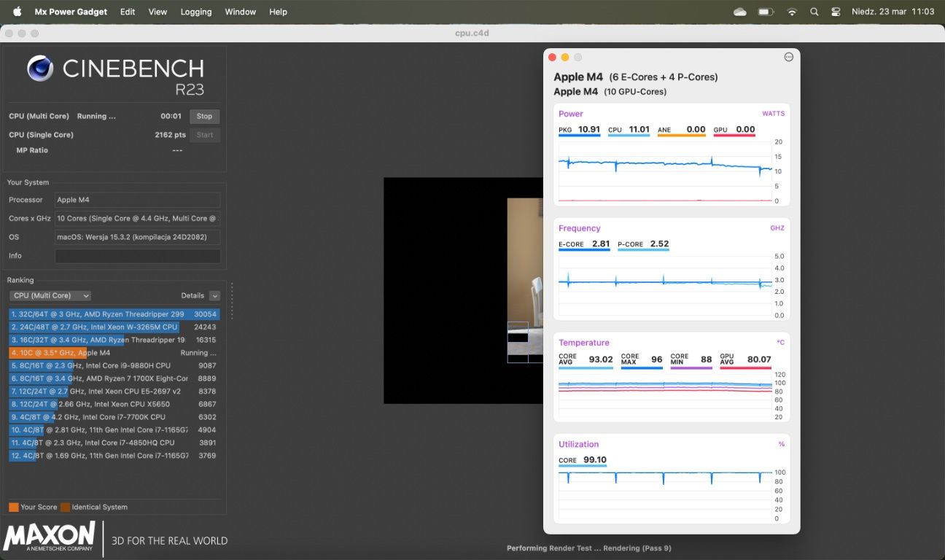Open the Wi-Fi menu bar icon
This screenshot has height=560, width=945.
point(792,12)
